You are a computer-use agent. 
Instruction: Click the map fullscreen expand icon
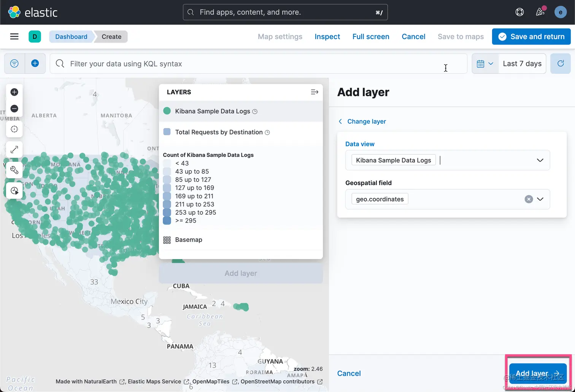(x=14, y=150)
